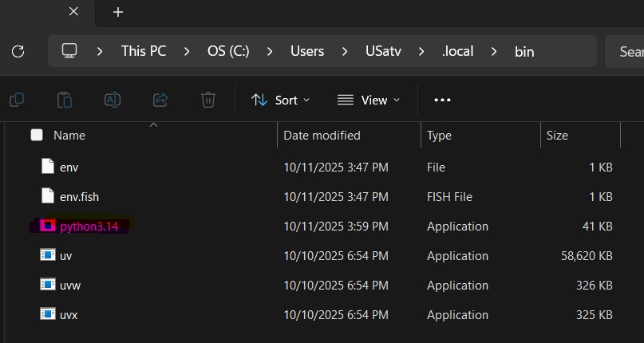Click the Refresh icon beside address bar

(x=18, y=51)
